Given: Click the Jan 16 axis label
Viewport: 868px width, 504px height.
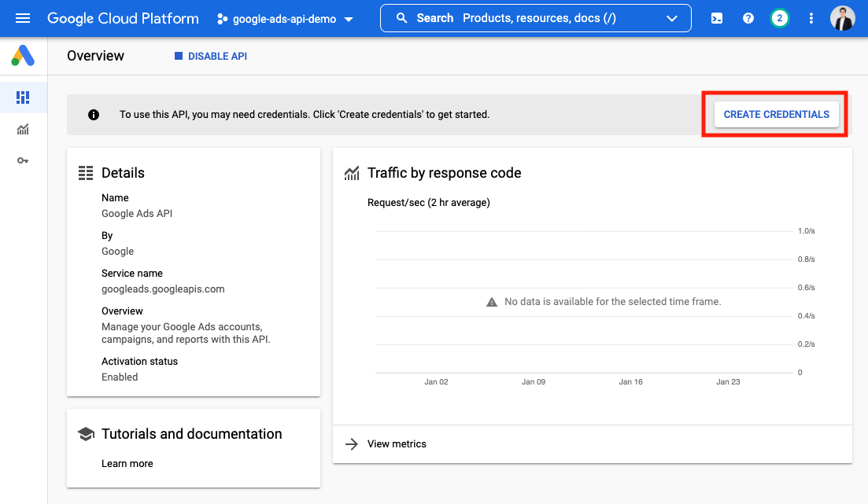Looking at the screenshot, I should tap(630, 381).
